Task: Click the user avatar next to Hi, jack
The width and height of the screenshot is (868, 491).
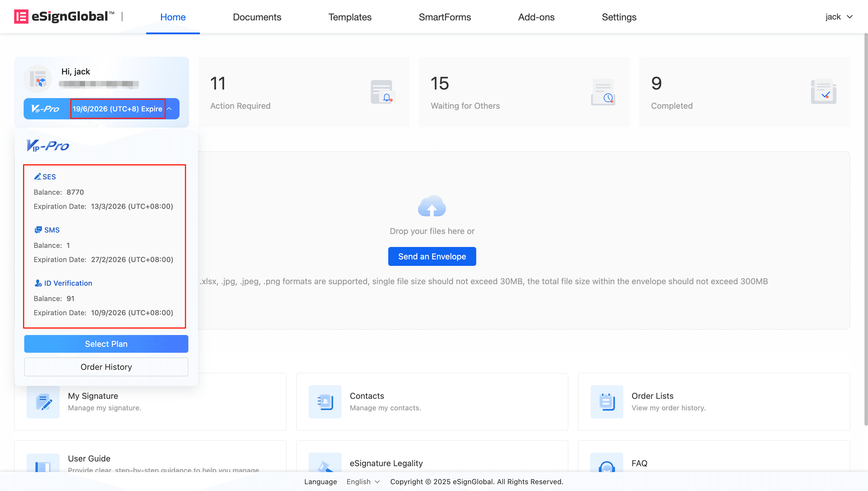Action: (38, 79)
